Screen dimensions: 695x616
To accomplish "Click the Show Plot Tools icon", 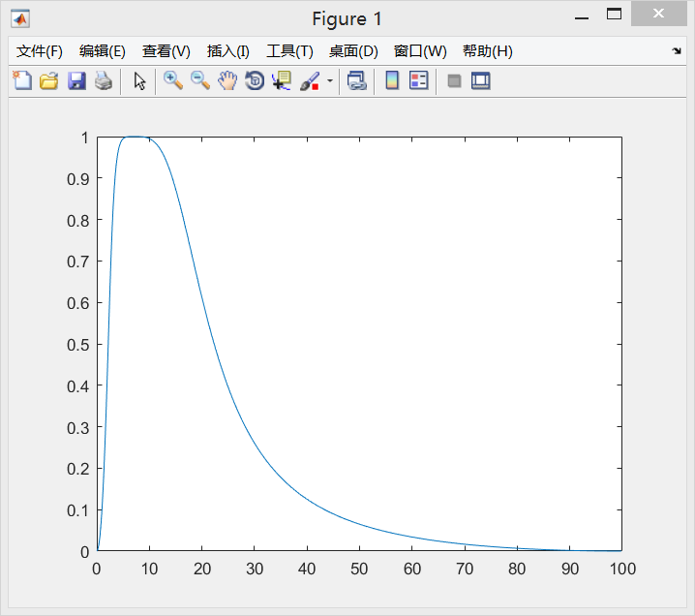I will pyautogui.click(x=481, y=80).
